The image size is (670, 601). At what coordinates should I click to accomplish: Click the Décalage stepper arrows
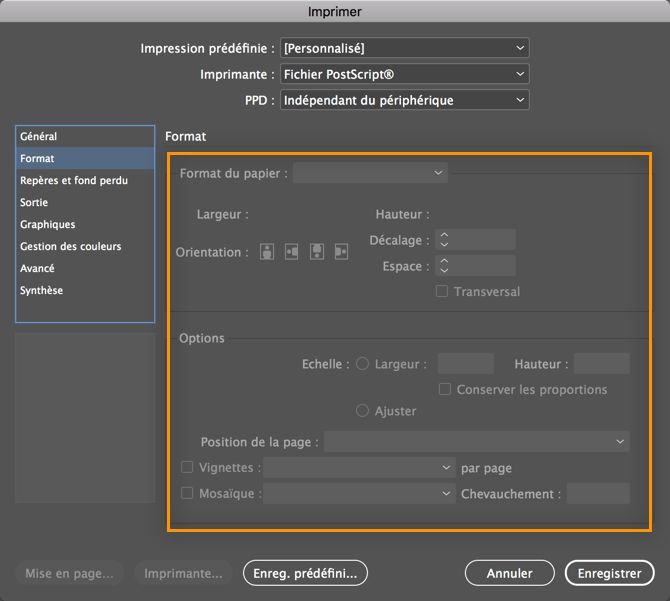point(444,240)
